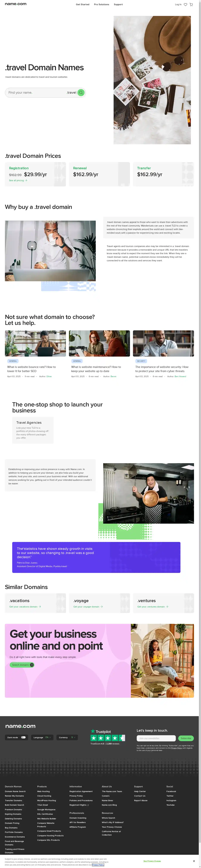Open the shopping cart icon
This screenshot has width=201, height=868.
[191, 4]
